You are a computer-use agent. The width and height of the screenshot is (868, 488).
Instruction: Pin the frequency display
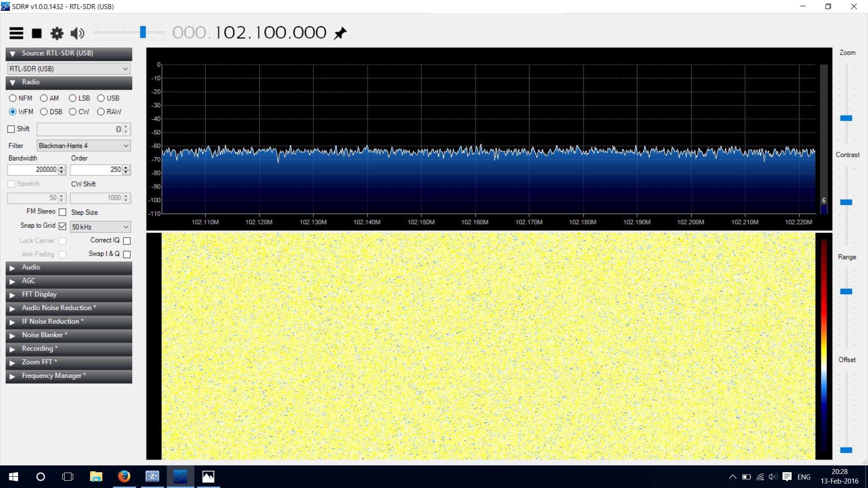340,32
